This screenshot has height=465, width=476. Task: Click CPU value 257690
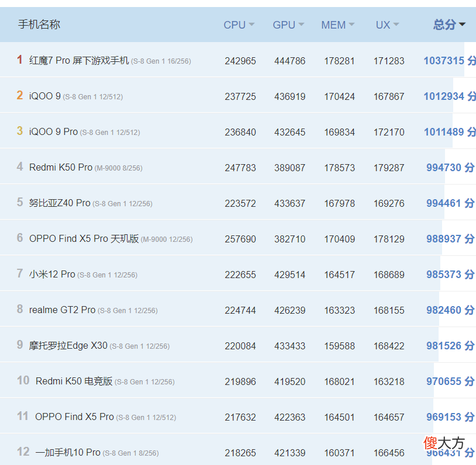click(240, 240)
